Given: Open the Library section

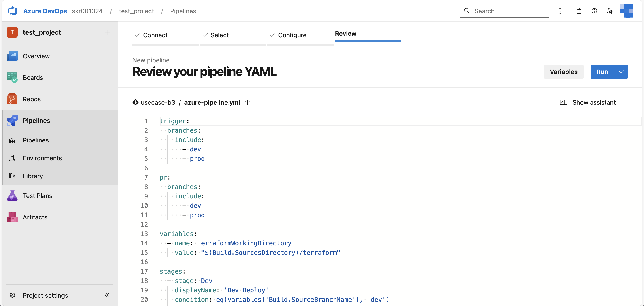Looking at the screenshot, I should click(x=33, y=176).
